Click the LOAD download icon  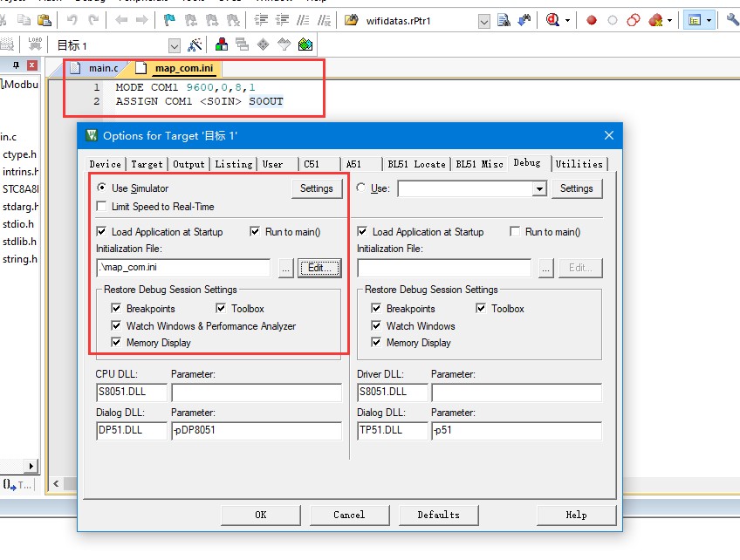click(x=35, y=44)
